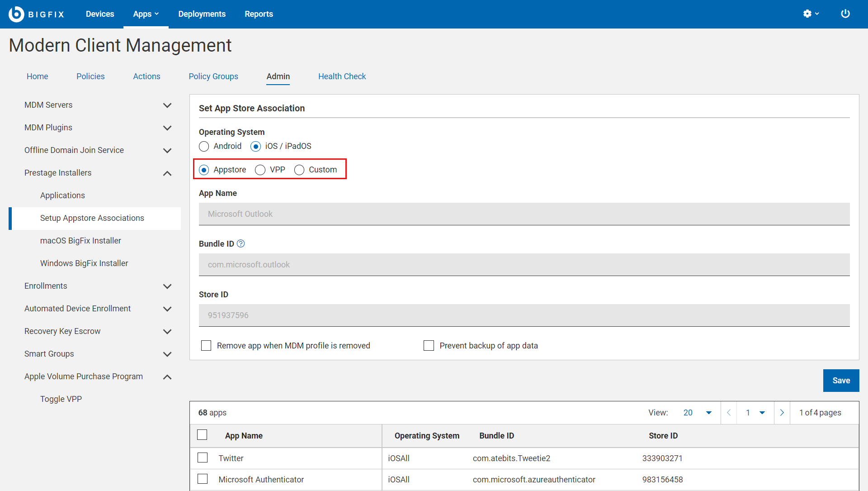Switch to the Health Check tab
Image resolution: width=868 pixels, height=491 pixels.
[342, 76]
